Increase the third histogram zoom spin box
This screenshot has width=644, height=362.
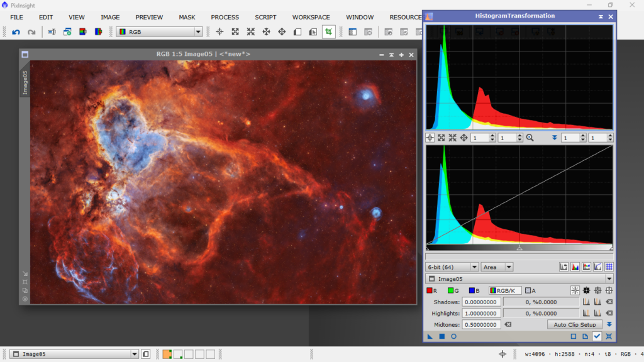pyautogui.click(x=583, y=136)
